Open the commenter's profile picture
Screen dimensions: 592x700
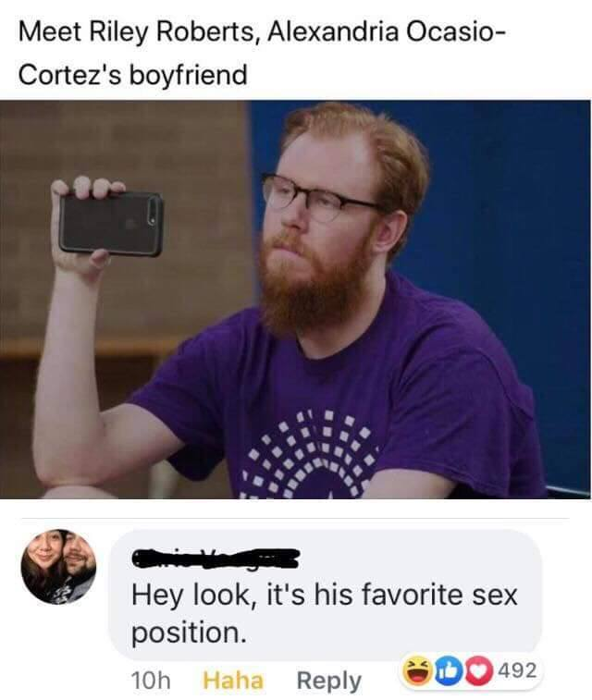(x=58, y=567)
